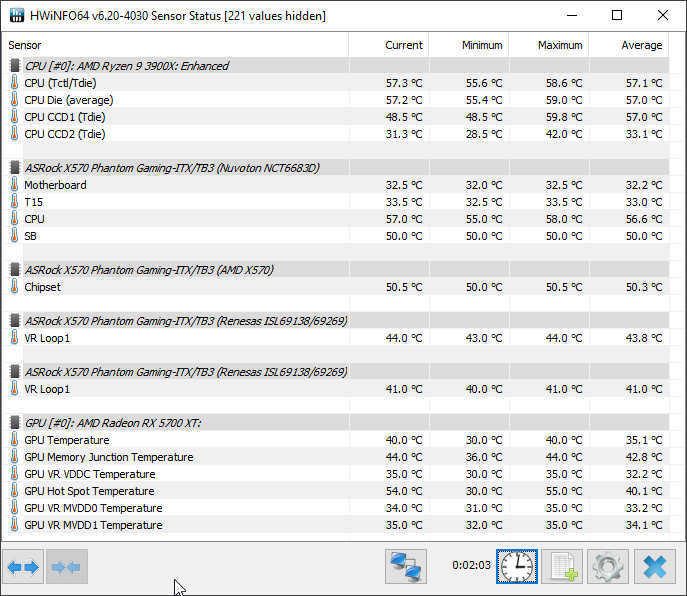Select the CPU CCD2 (Tdie) row label

[x=65, y=134]
